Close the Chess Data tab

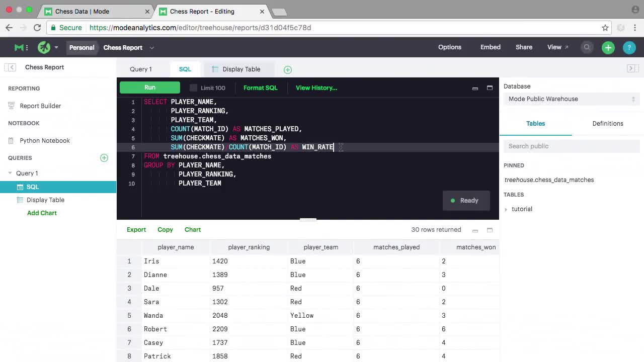pyautogui.click(x=148, y=11)
